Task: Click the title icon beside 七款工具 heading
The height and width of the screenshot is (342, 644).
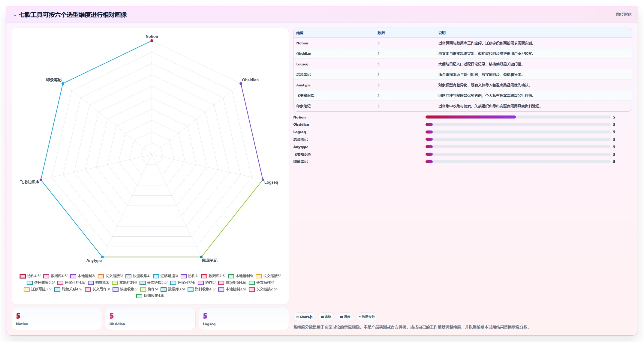Action: (14, 15)
